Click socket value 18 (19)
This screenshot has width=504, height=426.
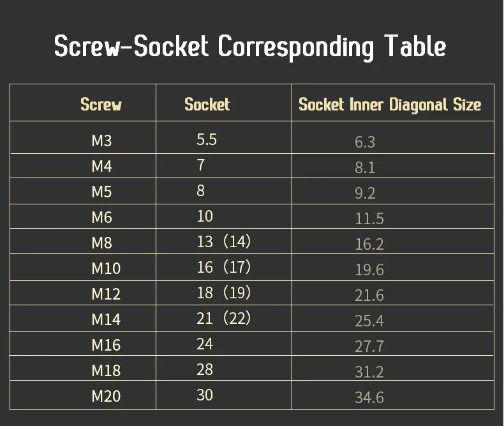pos(224,293)
